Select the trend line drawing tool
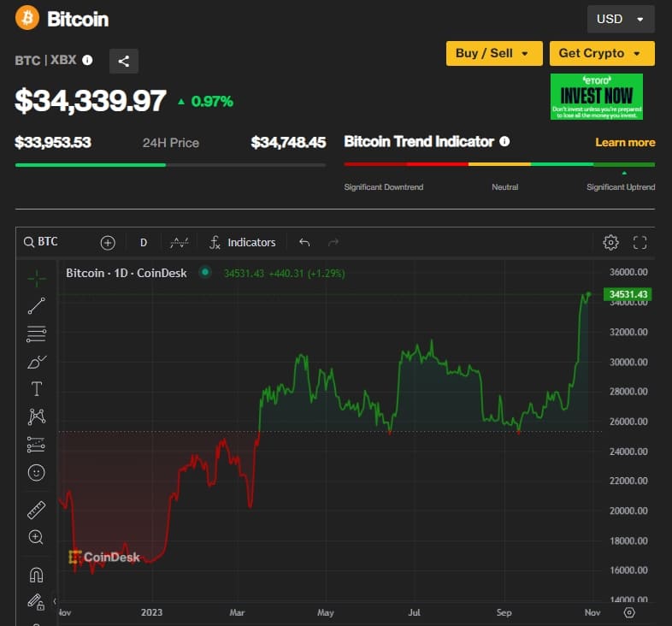Image resolution: width=672 pixels, height=626 pixels. (x=37, y=305)
